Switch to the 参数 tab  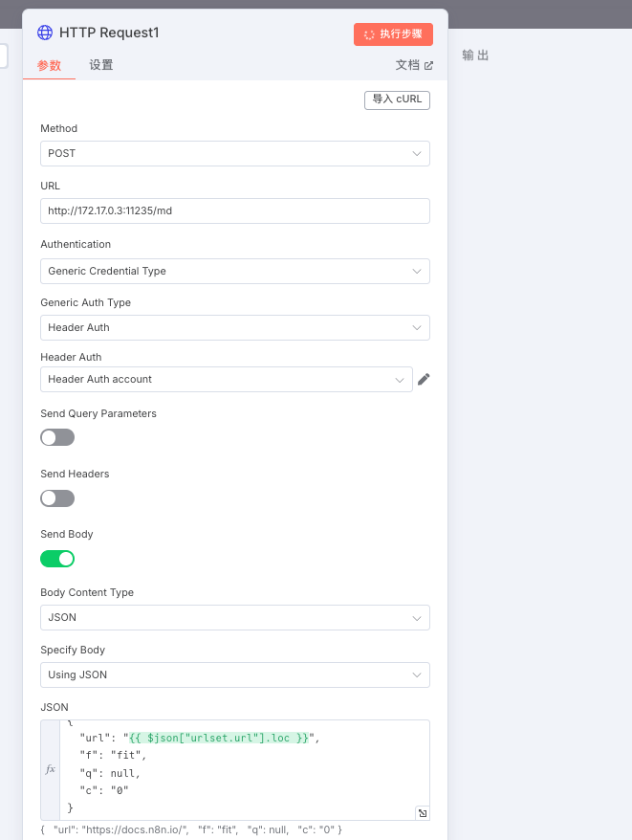point(50,65)
